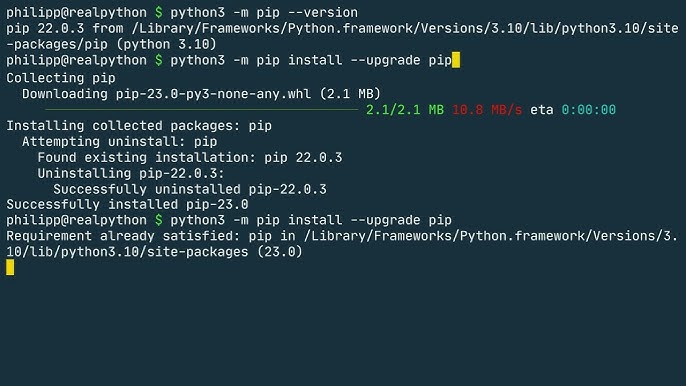Click the red '10.8 MB/s' speed text

487,109
